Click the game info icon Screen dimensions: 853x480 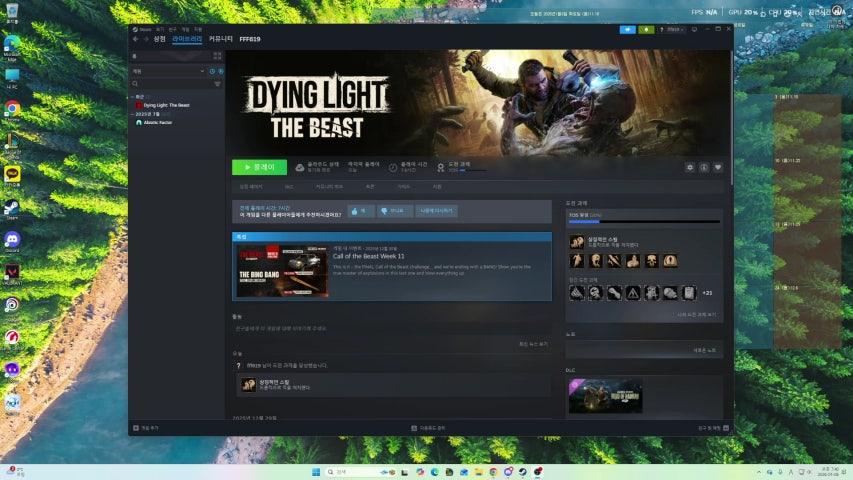coord(704,167)
